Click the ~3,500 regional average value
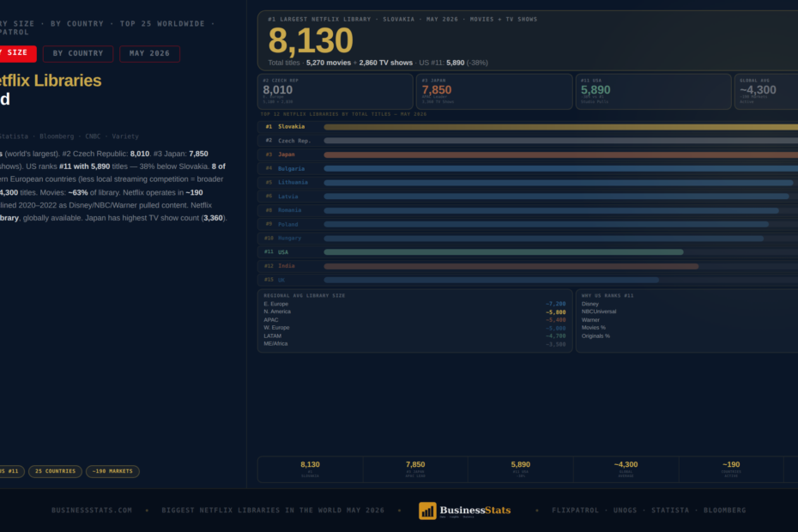Viewport: 798px width, 532px height. click(x=555, y=345)
